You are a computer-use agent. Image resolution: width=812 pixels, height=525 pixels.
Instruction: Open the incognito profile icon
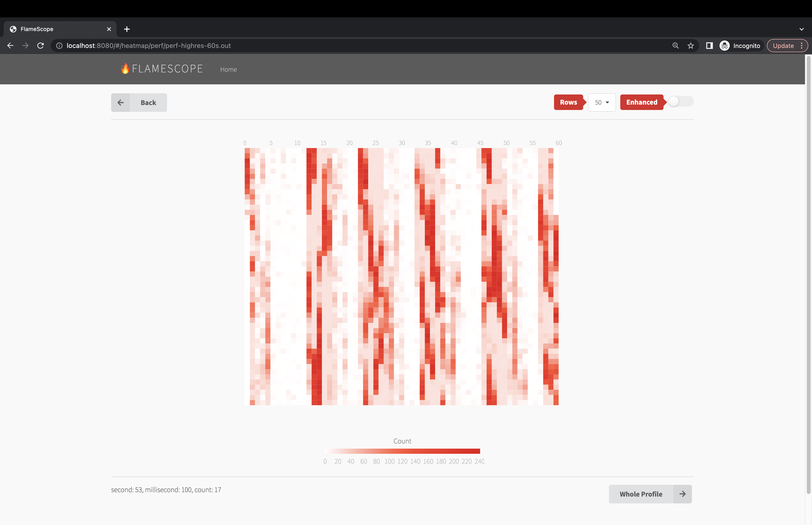click(x=724, y=45)
